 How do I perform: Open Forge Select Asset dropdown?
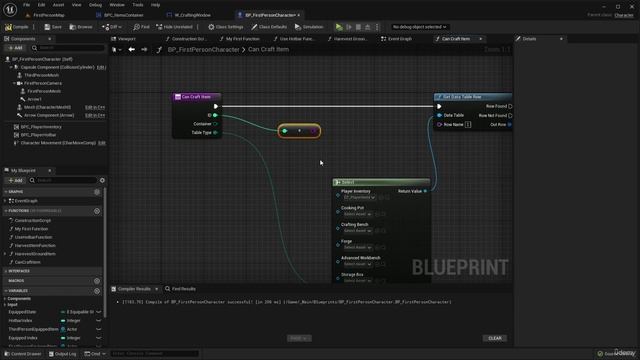pos(357,247)
